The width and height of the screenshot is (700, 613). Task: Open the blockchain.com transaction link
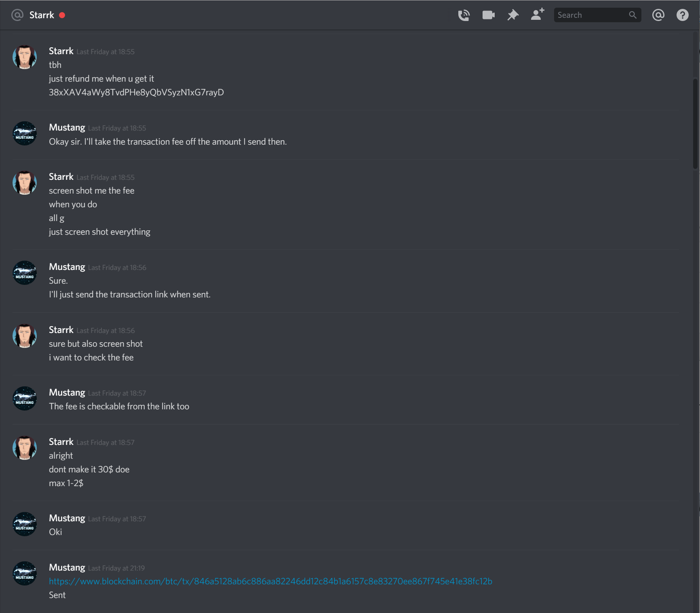pos(270,581)
